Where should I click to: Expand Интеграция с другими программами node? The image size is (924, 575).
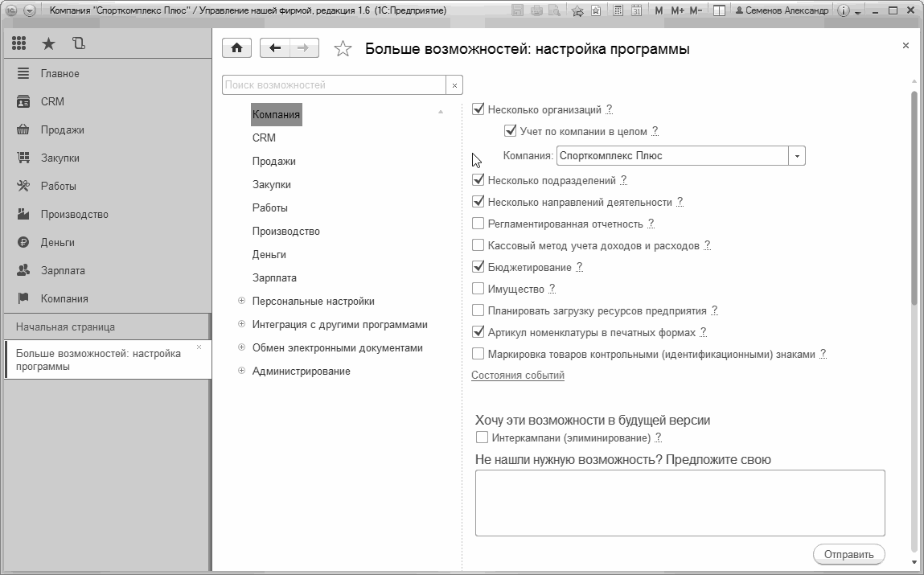click(x=241, y=324)
